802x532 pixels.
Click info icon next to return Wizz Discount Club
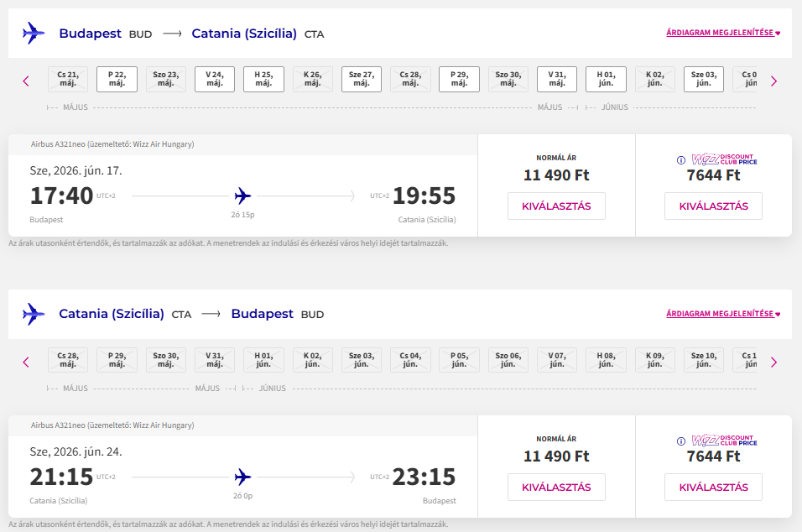(680, 441)
